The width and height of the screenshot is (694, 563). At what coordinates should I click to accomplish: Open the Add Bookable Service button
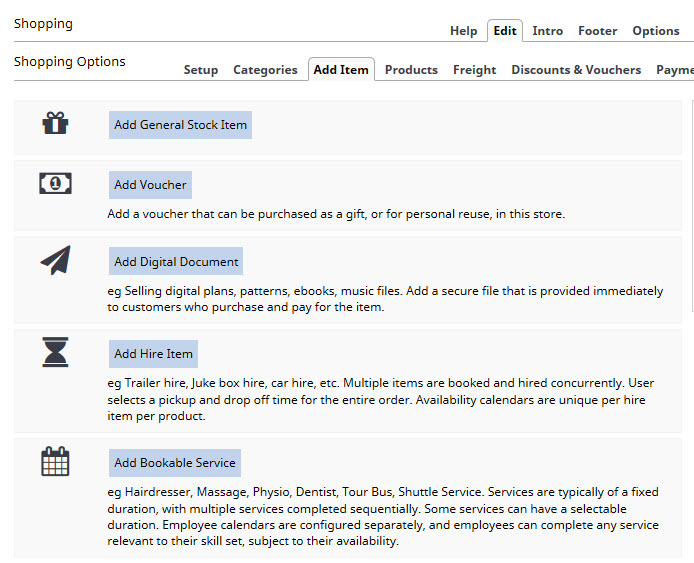point(175,463)
